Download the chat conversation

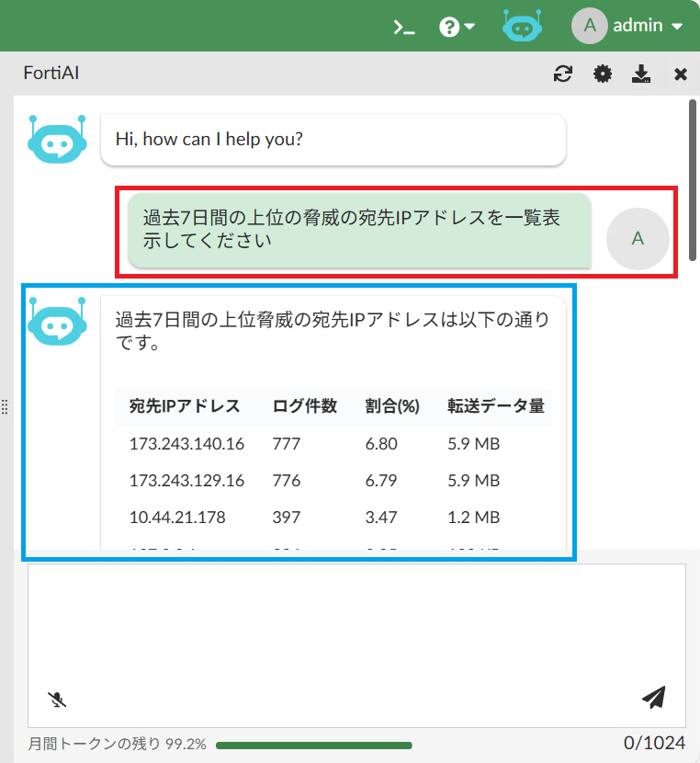(x=641, y=74)
